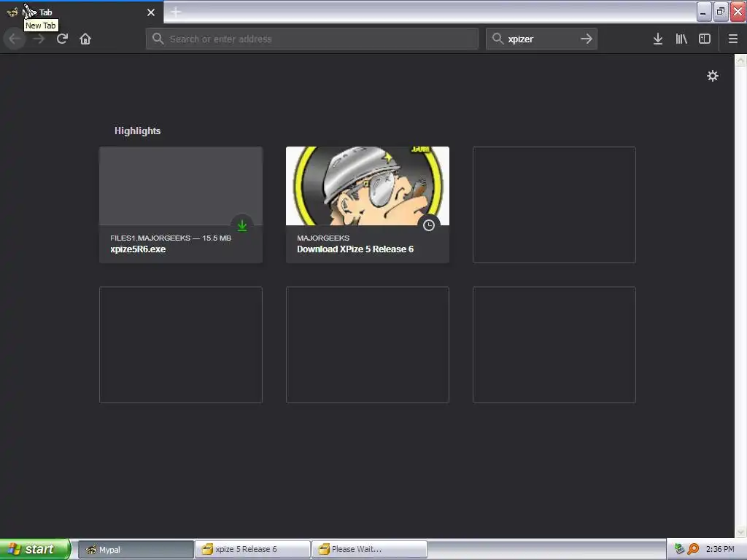747x560 pixels.
Task: Click the search box containing xpizer
Action: point(541,39)
